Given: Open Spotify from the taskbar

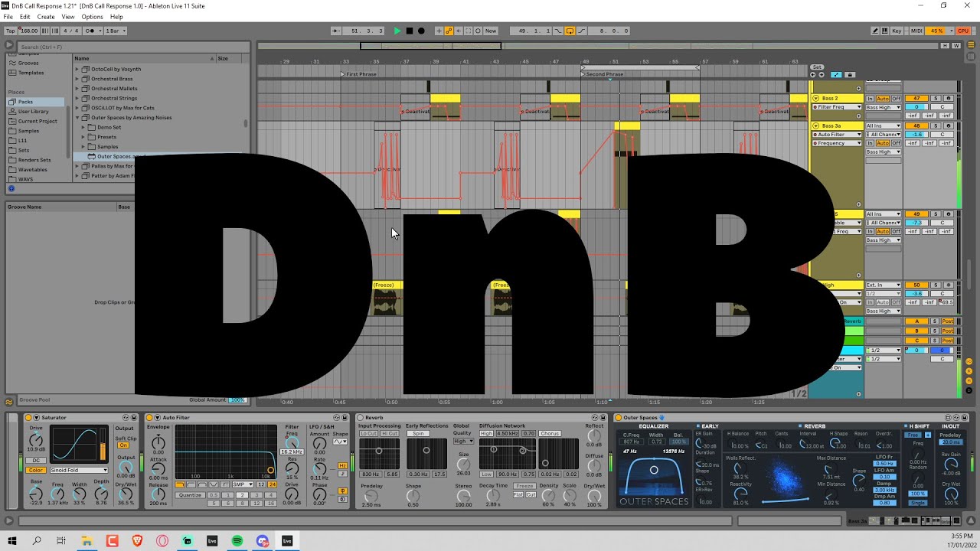Looking at the screenshot, I should click(237, 541).
